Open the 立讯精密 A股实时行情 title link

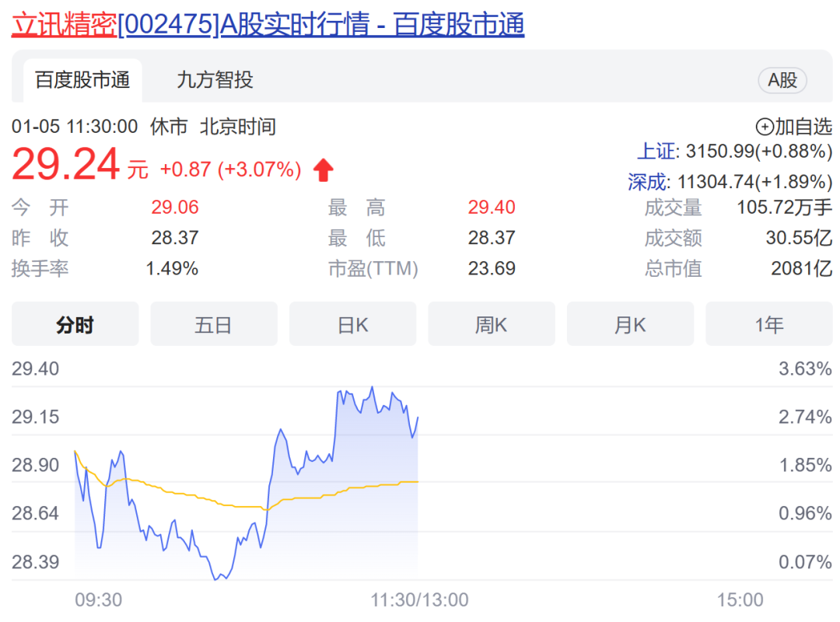[268, 24]
